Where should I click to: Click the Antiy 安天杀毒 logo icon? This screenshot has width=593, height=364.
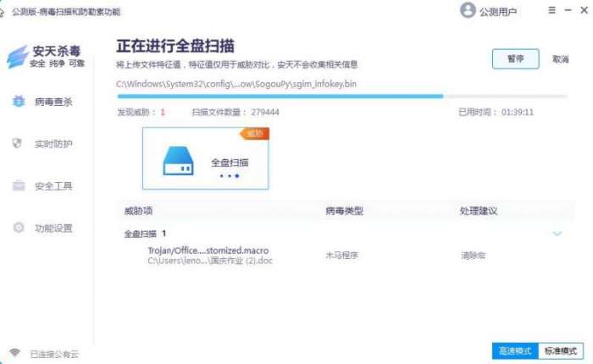tap(18, 57)
